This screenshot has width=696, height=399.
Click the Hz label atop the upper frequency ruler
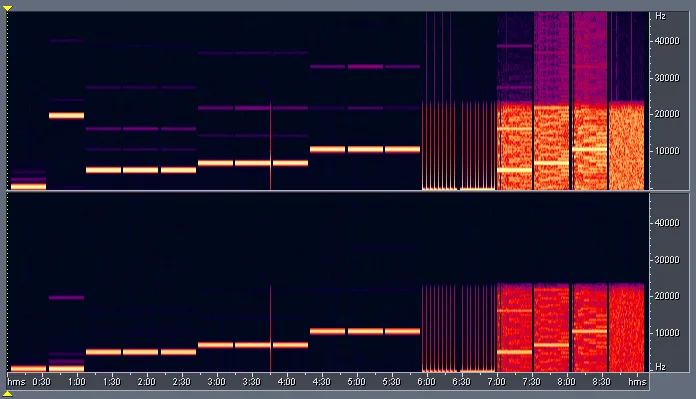click(660, 16)
